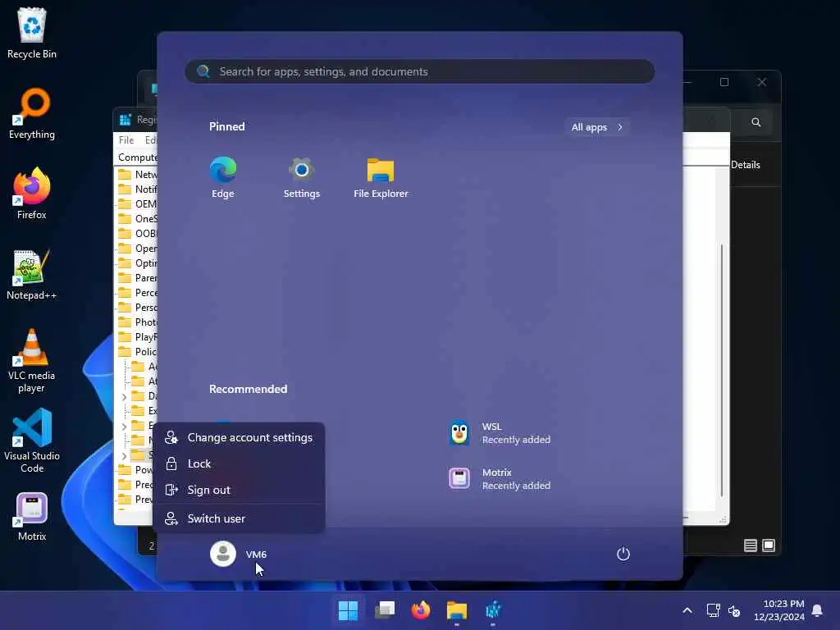Switch to details view in File Explorer
Image resolution: width=840 pixels, height=630 pixels.
[751, 546]
